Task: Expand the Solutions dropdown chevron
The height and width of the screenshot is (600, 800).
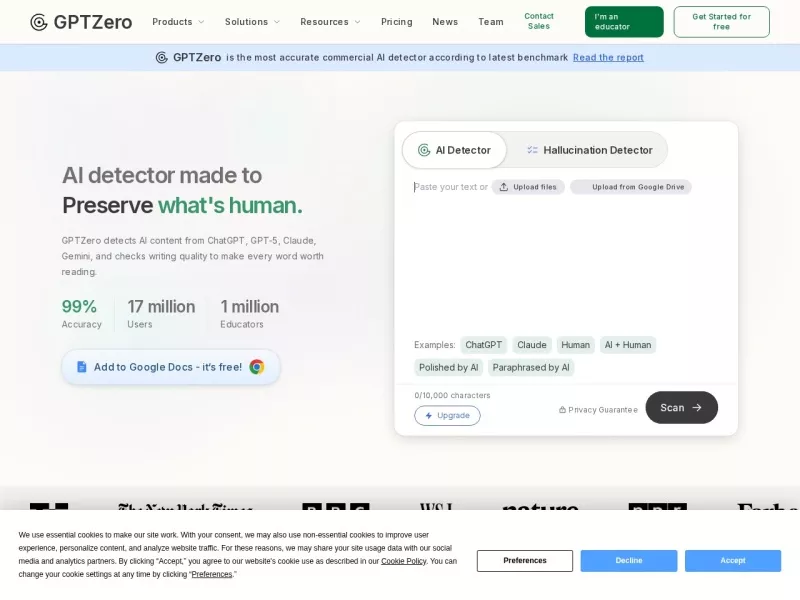Action: (x=277, y=22)
